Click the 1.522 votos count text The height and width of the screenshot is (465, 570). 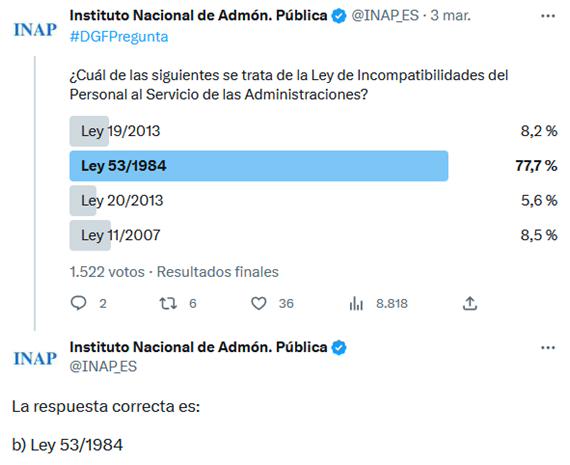click(x=107, y=272)
